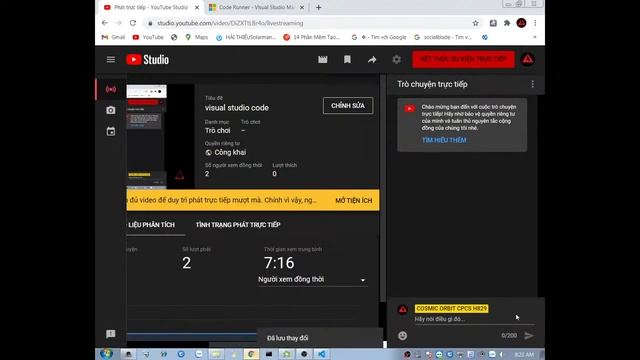
Task: Select the live stream icon in sidebar
Action: (111, 89)
